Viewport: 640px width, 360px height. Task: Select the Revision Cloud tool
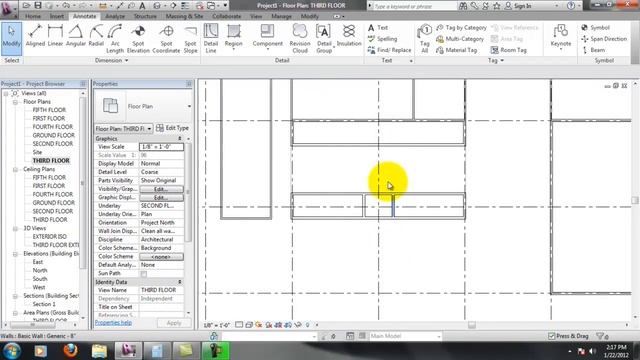pos(300,39)
